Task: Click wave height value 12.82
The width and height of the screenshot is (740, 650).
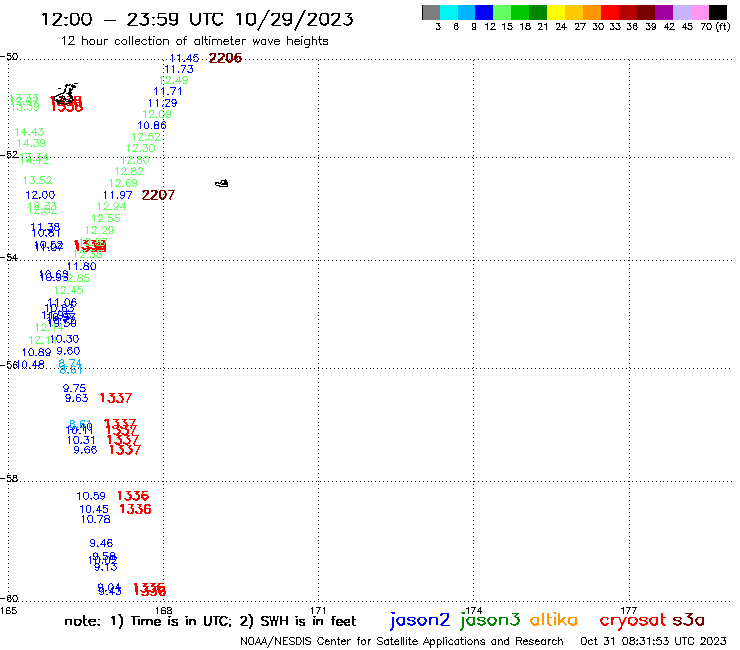Action: tap(129, 171)
